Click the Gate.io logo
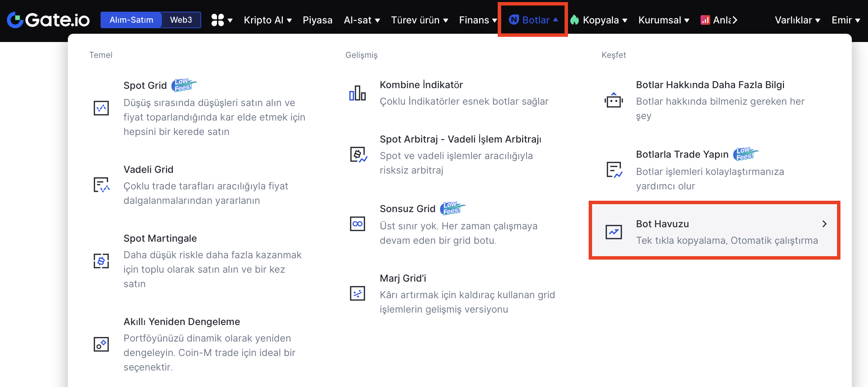Image resolution: width=868 pixels, height=387 pixels. click(x=48, y=20)
